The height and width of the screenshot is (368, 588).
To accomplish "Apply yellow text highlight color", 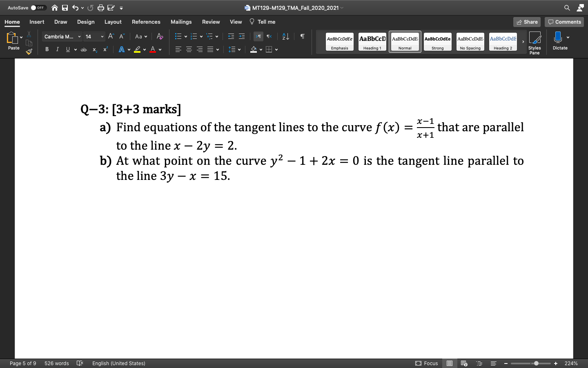I will point(137,49).
